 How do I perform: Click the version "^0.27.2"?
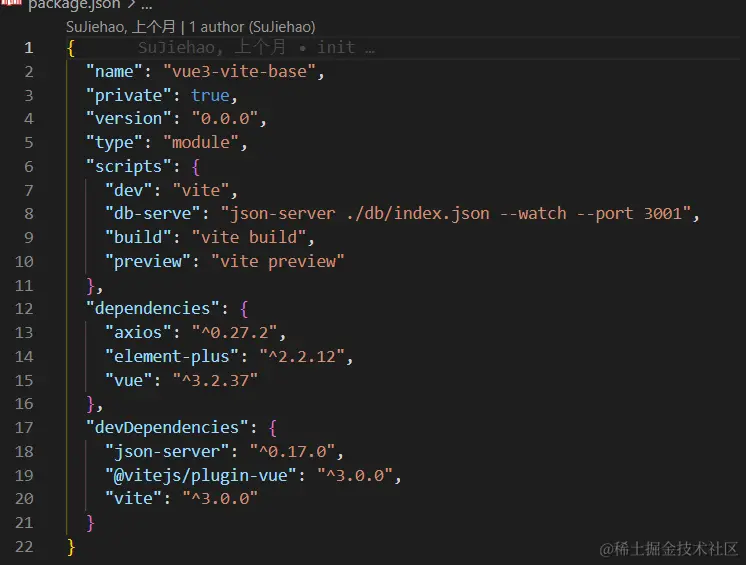point(234,333)
